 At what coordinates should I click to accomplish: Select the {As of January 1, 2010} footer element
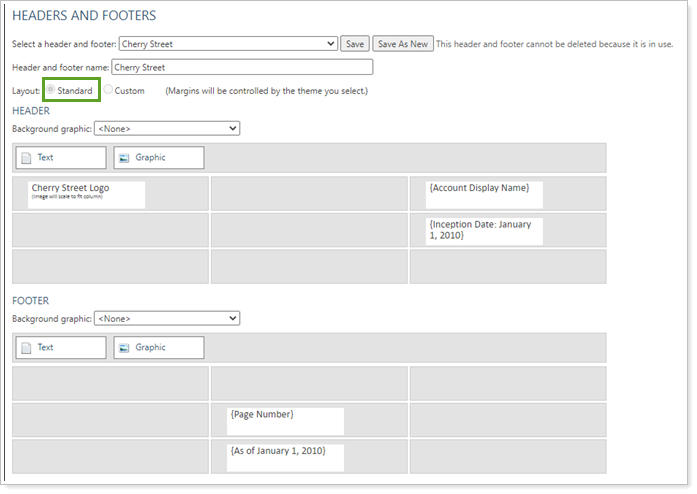[x=286, y=456]
